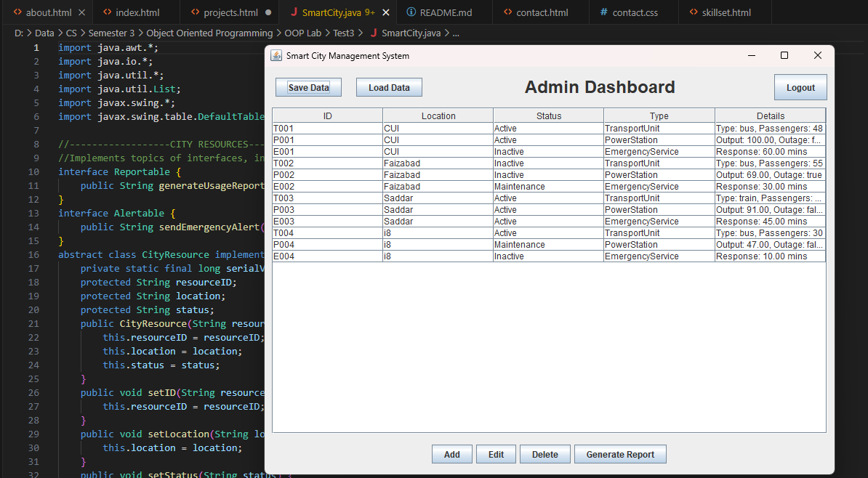Click the Type column header

[659, 116]
